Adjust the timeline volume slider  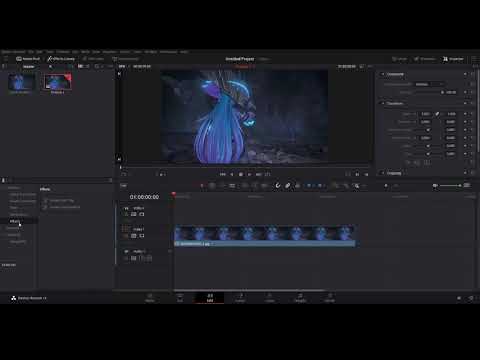pos(451,185)
